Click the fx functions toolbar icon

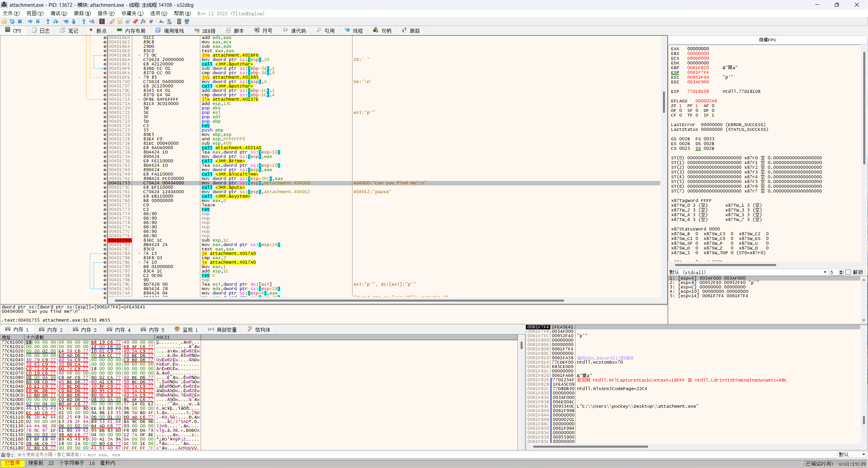pos(143,21)
